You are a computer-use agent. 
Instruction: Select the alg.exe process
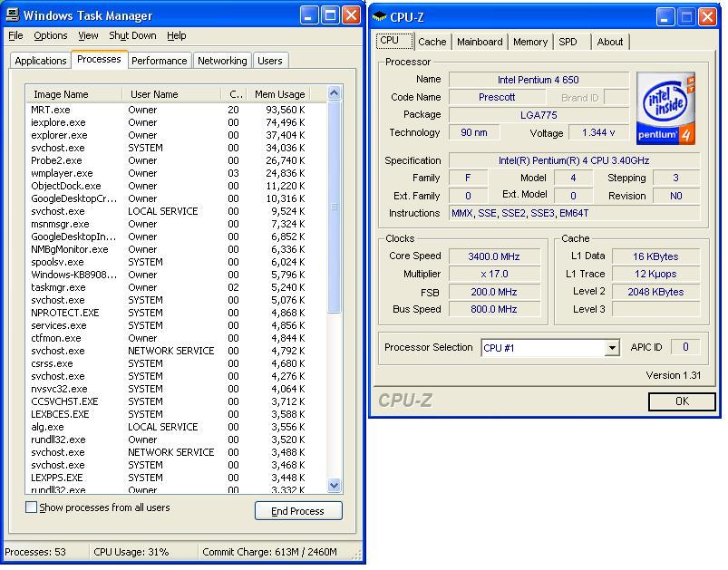(x=169, y=427)
